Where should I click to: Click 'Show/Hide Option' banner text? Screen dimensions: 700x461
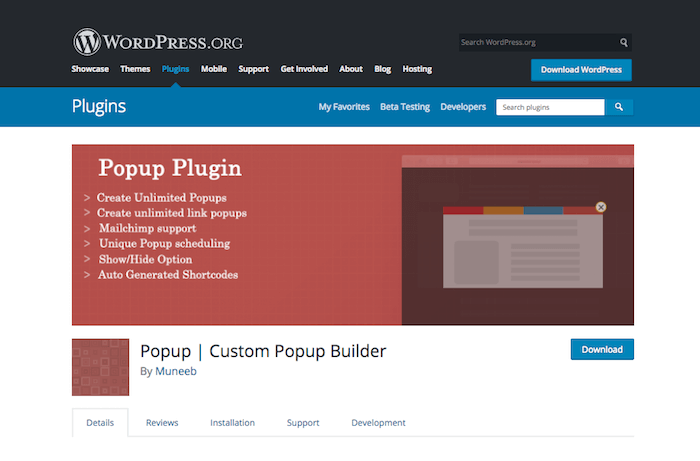(x=146, y=259)
